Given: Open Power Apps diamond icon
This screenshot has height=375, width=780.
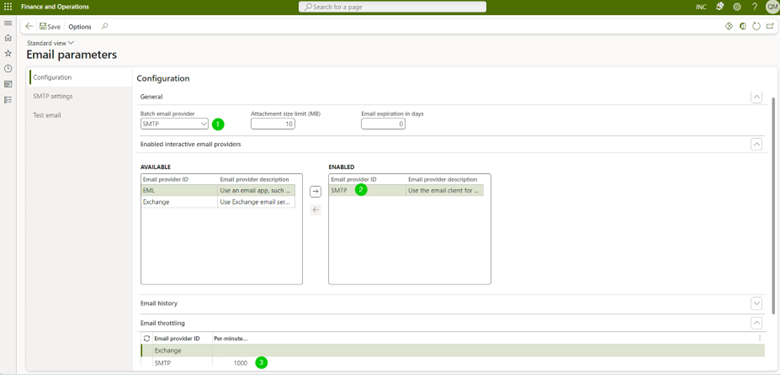Looking at the screenshot, I should tap(729, 26).
